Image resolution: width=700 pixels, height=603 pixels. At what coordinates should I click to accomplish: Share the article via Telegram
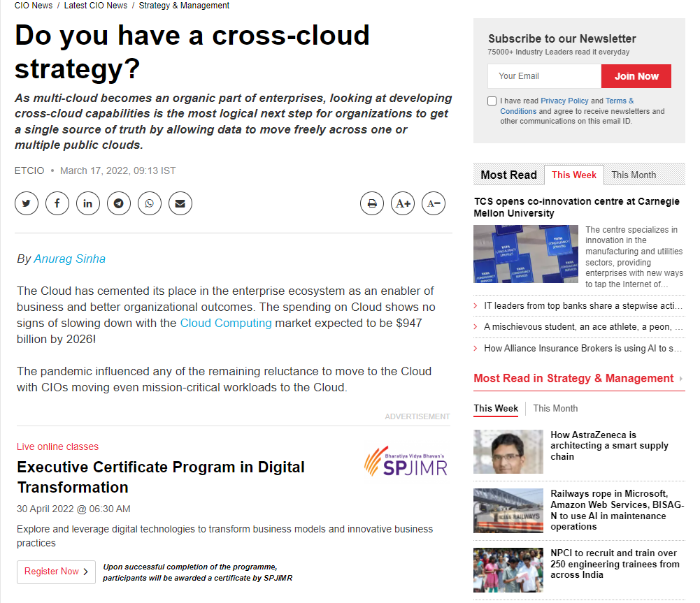(x=118, y=203)
